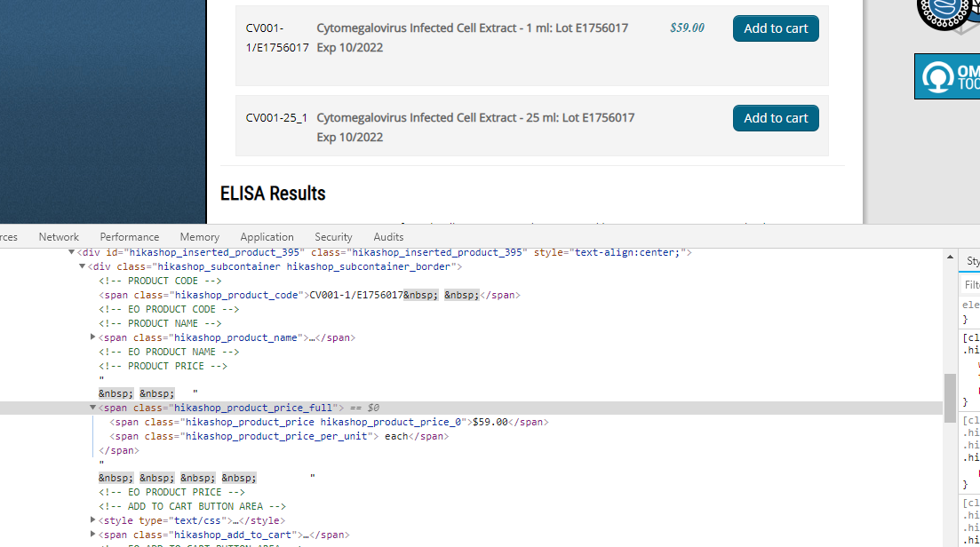Click the $59.00 price text
The height and width of the screenshot is (547, 980).
(x=687, y=28)
